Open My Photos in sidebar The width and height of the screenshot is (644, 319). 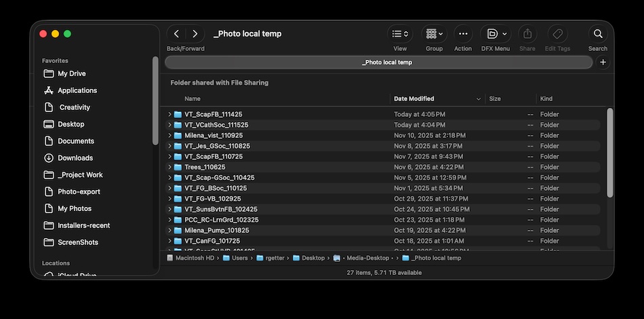click(x=75, y=208)
